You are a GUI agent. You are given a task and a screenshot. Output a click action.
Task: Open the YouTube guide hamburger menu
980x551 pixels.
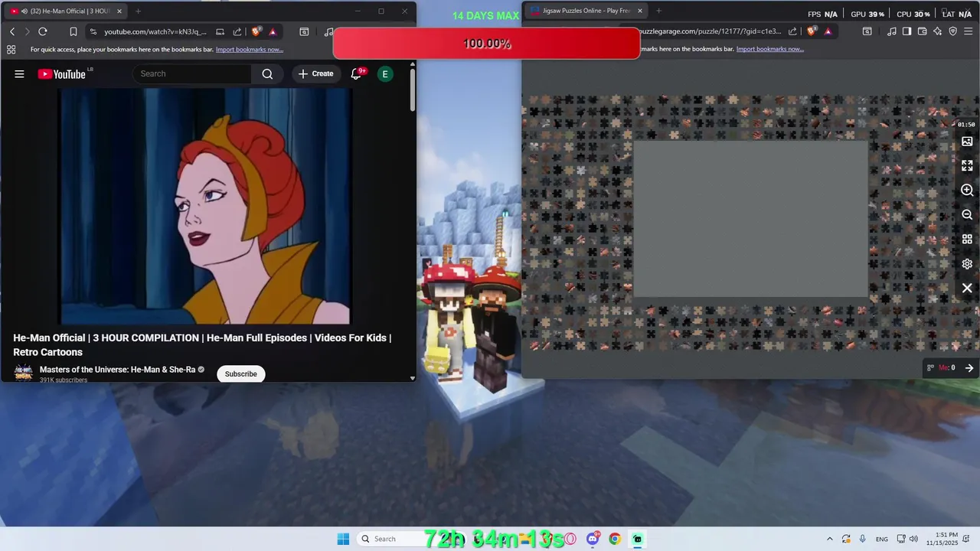pyautogui.click(x=19, y=73)
